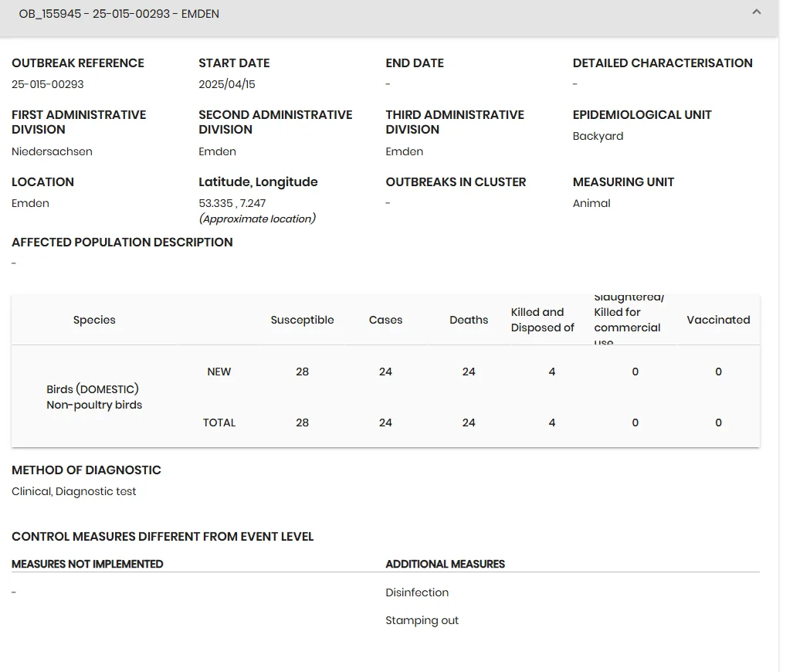
Task: Click the Animal measuring unit value
Action: 591,203
